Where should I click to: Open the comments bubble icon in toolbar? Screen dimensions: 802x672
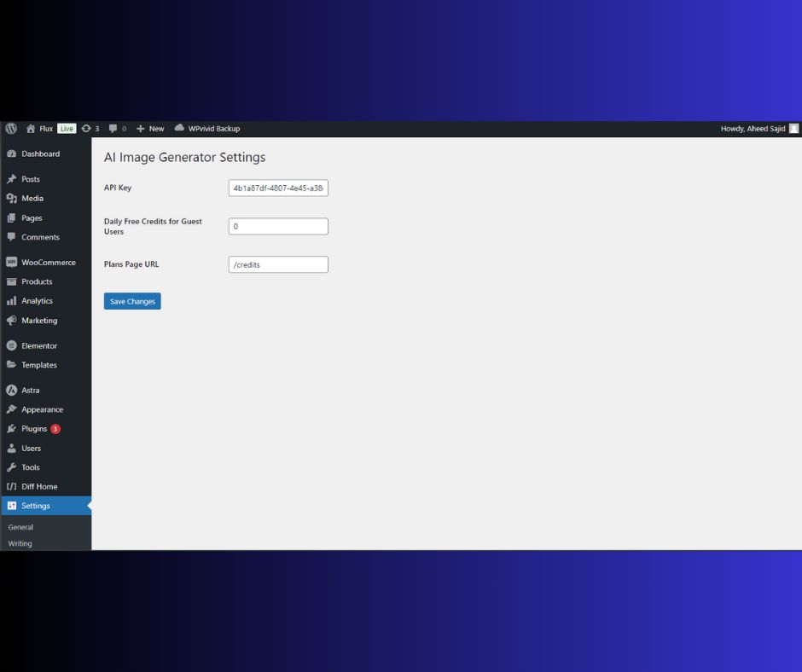[x=113, y=129]
